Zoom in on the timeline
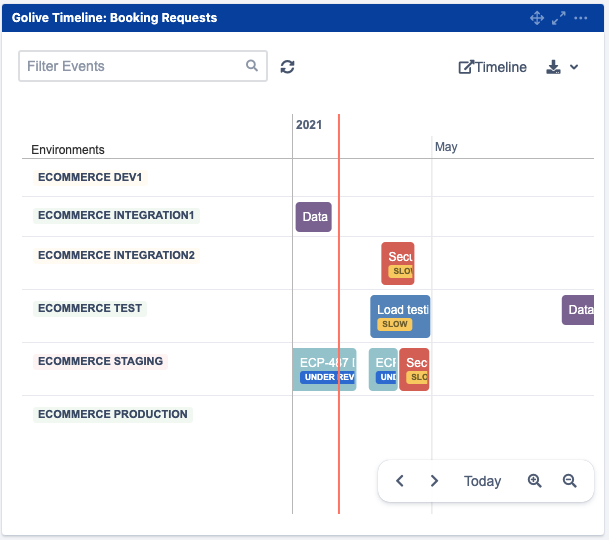 click(535, 481)
